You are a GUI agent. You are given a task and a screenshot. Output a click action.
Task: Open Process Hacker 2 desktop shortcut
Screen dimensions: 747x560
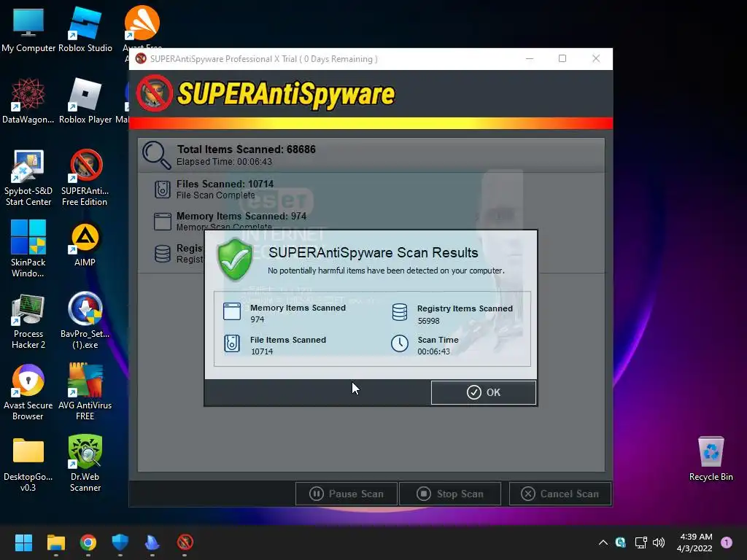(x=28, y=321)
